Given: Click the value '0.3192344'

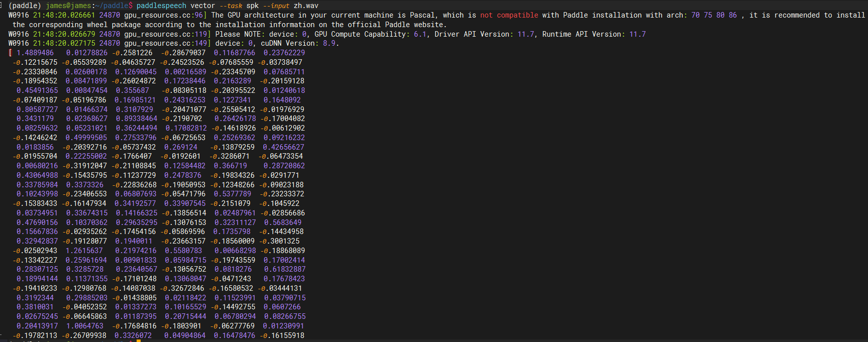Looking at the screenshot, I should 35,298.
